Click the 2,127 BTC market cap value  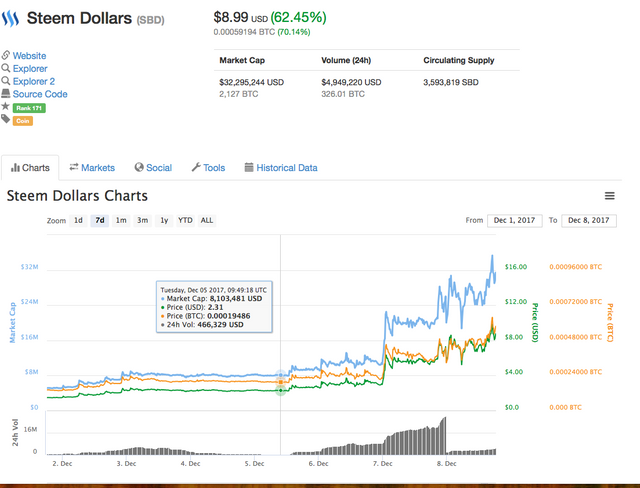pos(239,94)
